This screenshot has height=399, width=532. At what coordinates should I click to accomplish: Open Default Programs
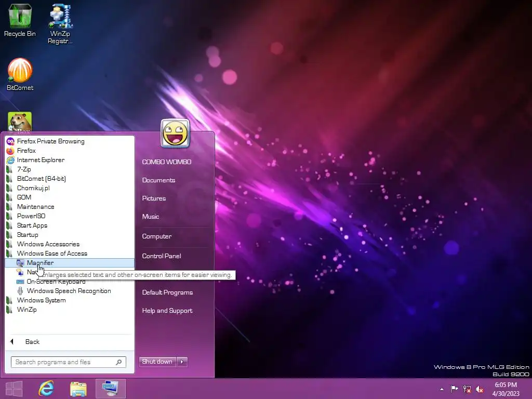[167, 292]
